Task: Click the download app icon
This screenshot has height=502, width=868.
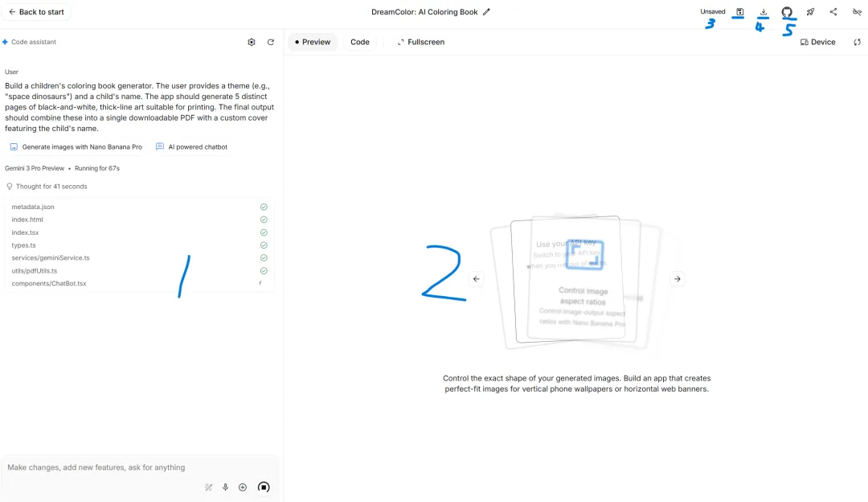Action: (764, 11)
